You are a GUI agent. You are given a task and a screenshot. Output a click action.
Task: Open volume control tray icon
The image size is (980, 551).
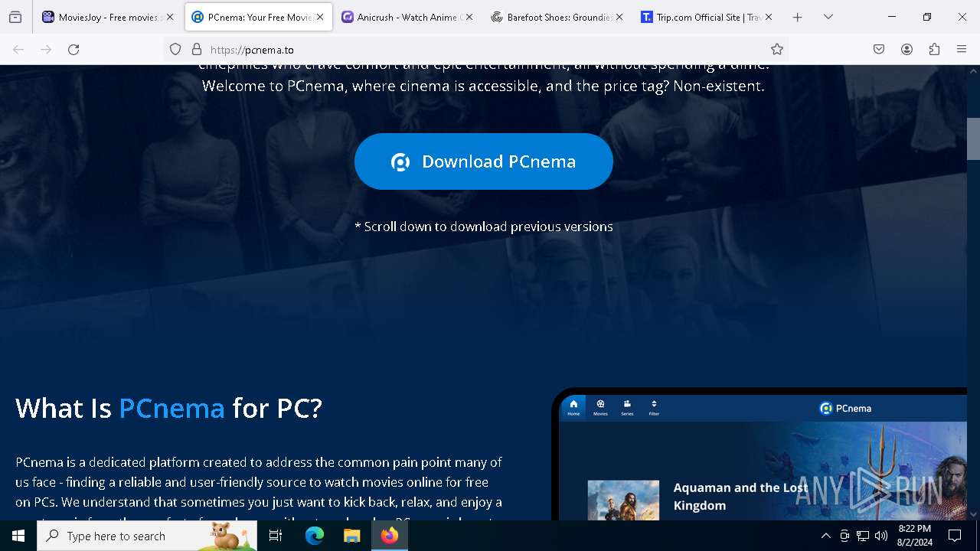click(x=881, y=536)
